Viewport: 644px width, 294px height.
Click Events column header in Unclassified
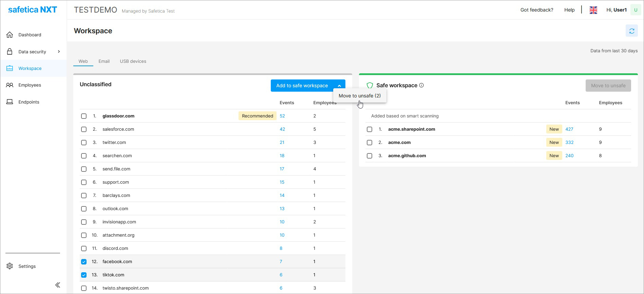(287, 103)
